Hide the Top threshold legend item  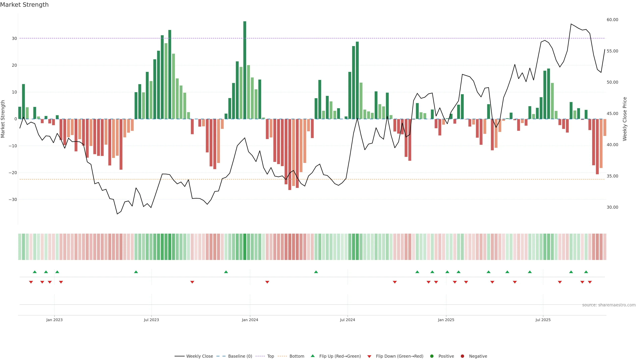(x=270, y=356)
